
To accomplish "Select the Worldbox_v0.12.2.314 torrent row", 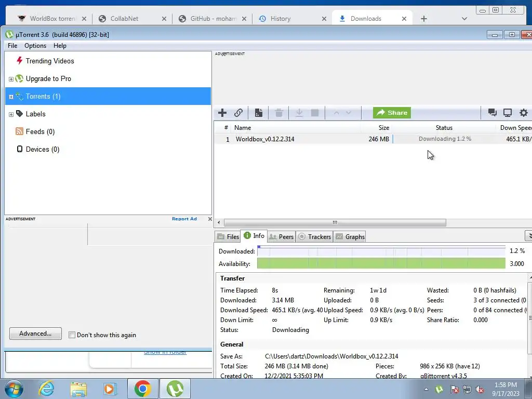I will click(x=373, y=139).
